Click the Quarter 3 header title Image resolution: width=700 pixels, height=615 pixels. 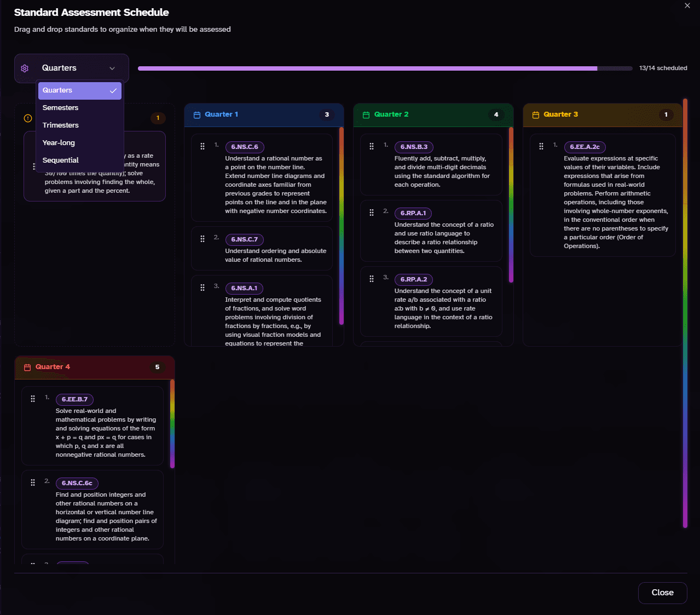560,114
